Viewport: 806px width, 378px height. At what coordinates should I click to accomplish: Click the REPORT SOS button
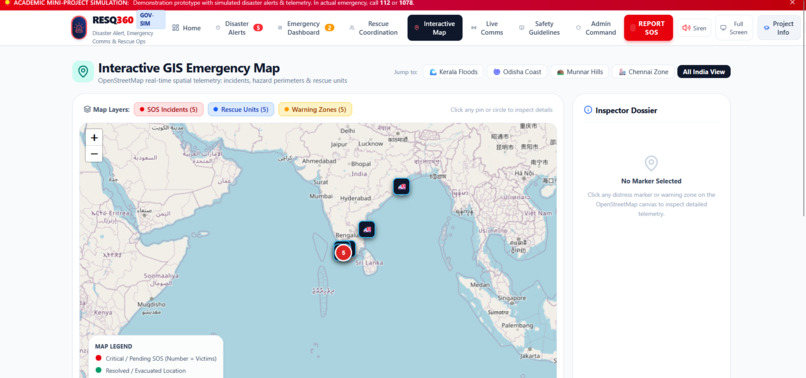(648, 28)
